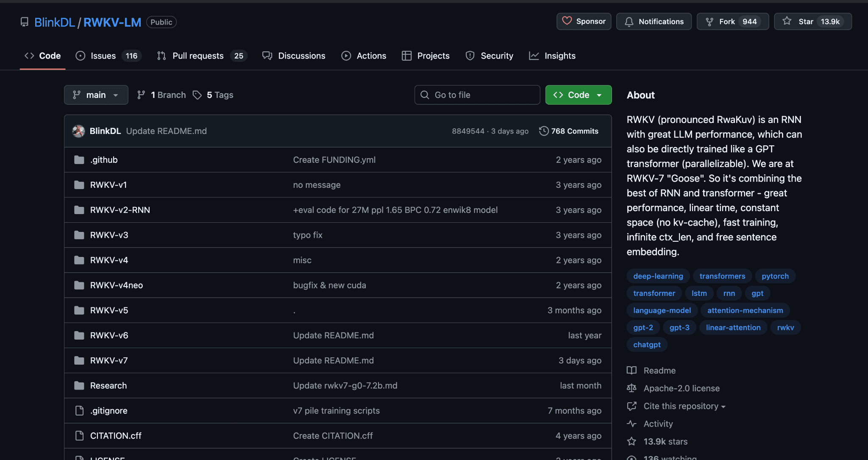
Task: Open the Activity link
Action: coord(650,424)
